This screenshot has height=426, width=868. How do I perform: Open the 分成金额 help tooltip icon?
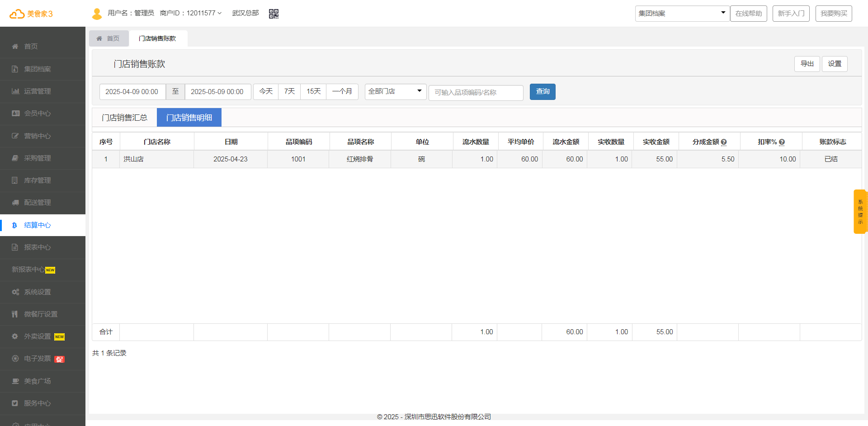tap(724, 142)
